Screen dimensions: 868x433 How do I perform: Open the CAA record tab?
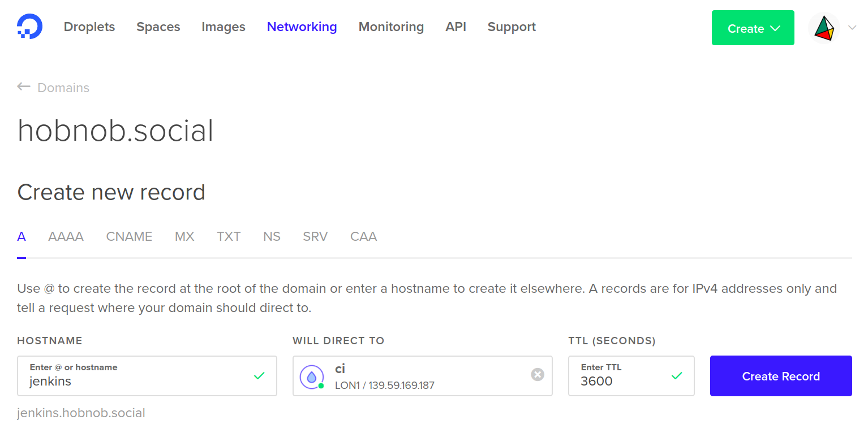pos(363,237)
